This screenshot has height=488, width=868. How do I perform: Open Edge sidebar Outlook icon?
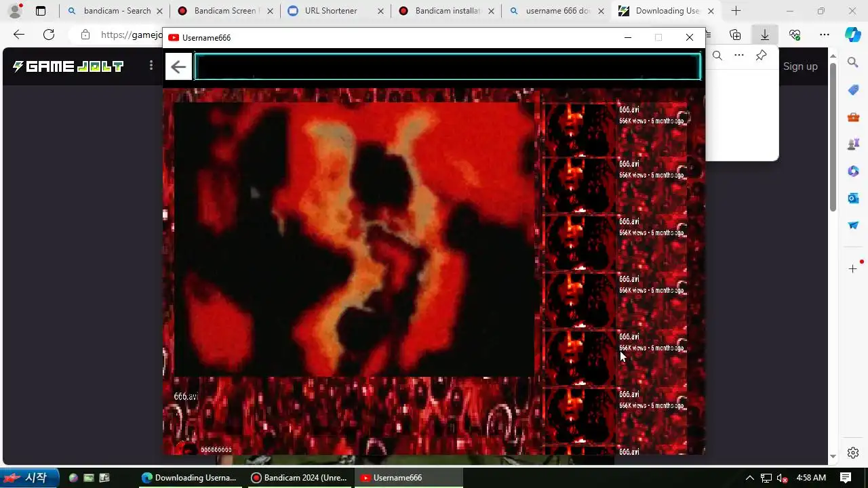click(853, 198)
